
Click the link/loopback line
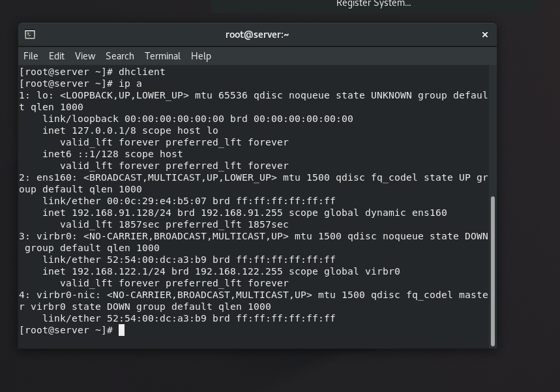pyautogui.click(x=198, y=119)
